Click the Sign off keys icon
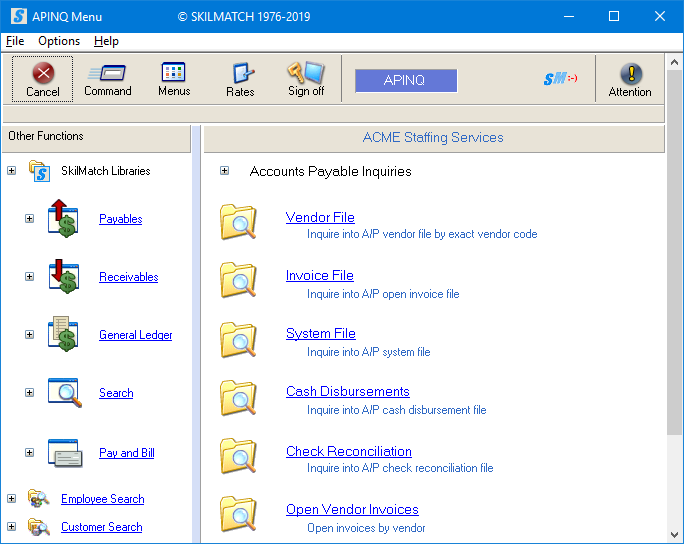The width and height of the screenshot is (684, 544). [306, 72]
